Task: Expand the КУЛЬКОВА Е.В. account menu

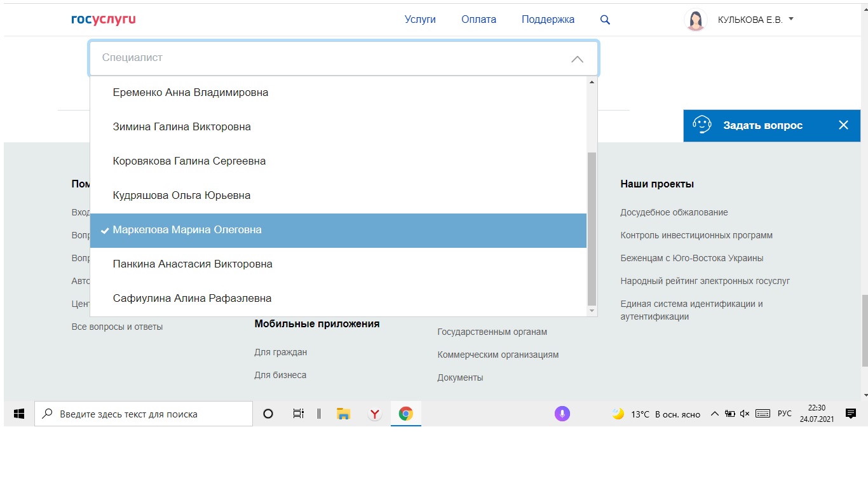Action: coord(791,19)
